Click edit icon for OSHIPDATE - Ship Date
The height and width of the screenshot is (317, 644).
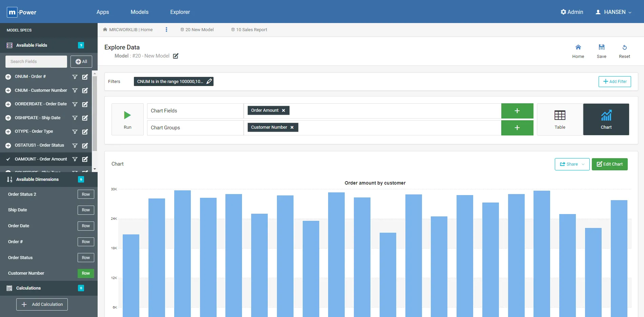(x=85, y=118)
